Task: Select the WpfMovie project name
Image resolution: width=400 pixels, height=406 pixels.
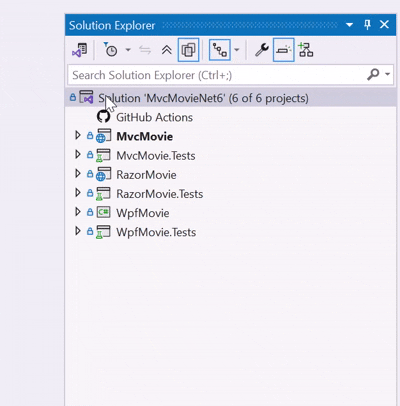Action: point(143,213)
